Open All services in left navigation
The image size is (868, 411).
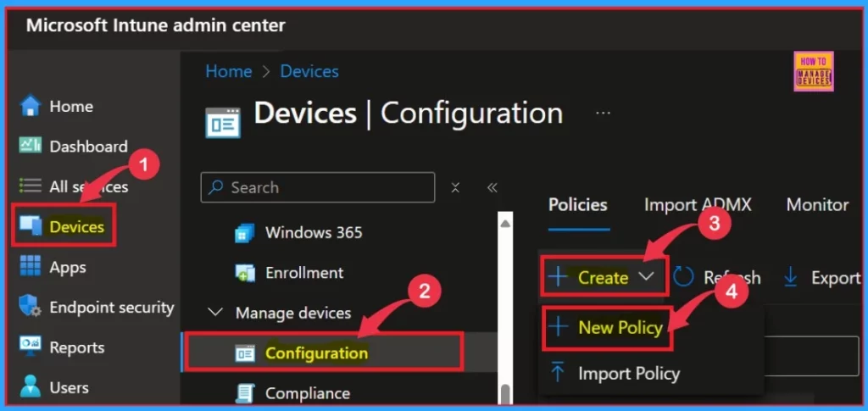tap(88, 187)
